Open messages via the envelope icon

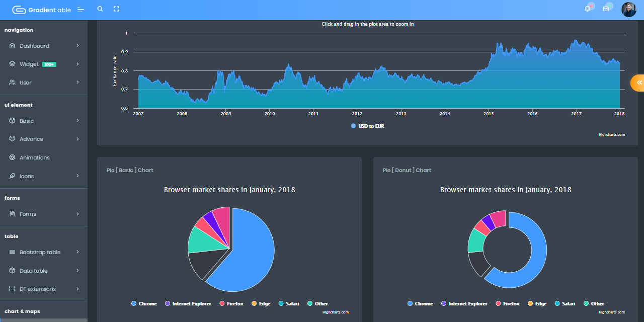(606, 9)
